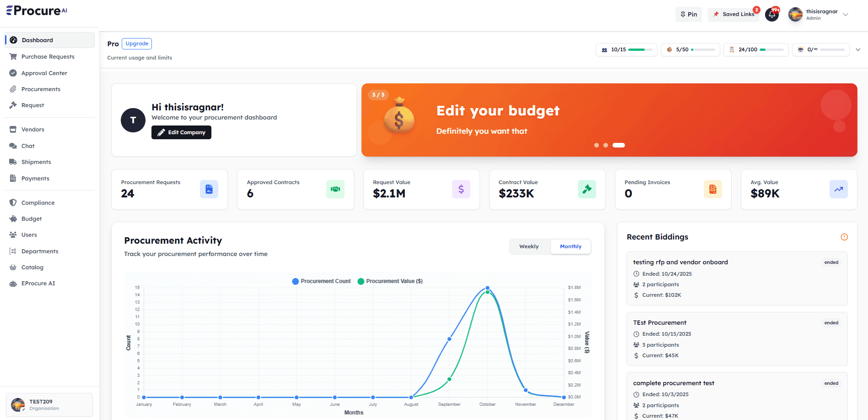The image size is (868, 420).
Task: Click the Edit Company button
Action: click(x=181, y=132)
